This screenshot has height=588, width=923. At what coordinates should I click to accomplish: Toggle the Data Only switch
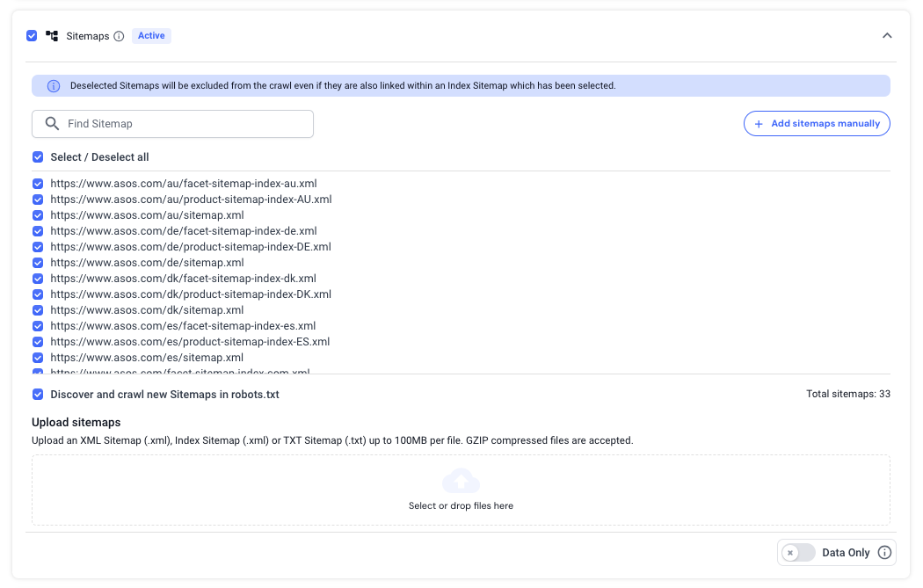[x=798, y=553]
